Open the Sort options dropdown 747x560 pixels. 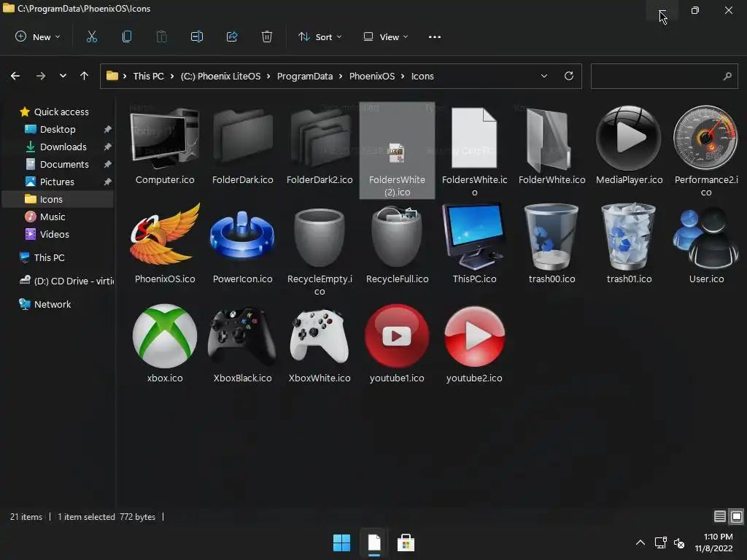pyautogui.click(x=320, y=36)
